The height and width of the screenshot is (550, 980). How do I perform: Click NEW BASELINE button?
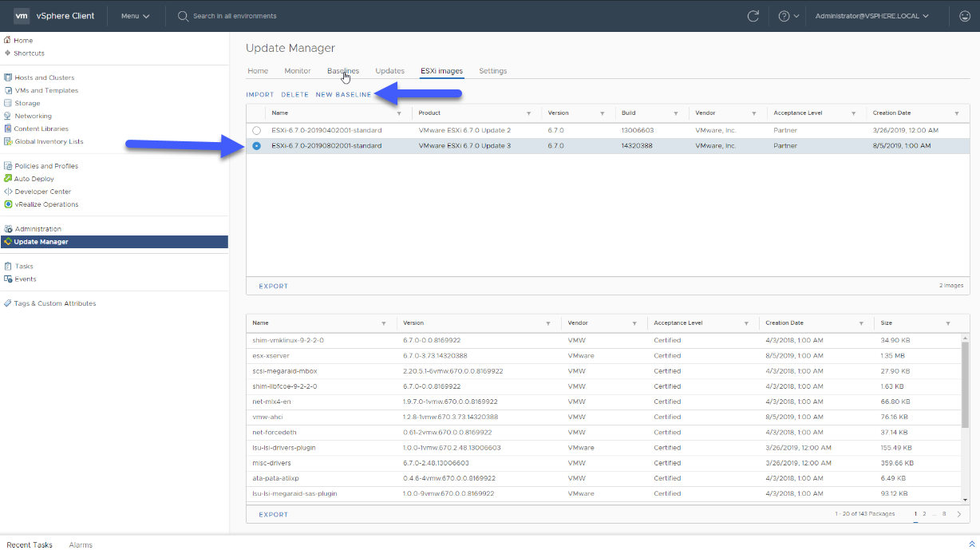[344, 95]
